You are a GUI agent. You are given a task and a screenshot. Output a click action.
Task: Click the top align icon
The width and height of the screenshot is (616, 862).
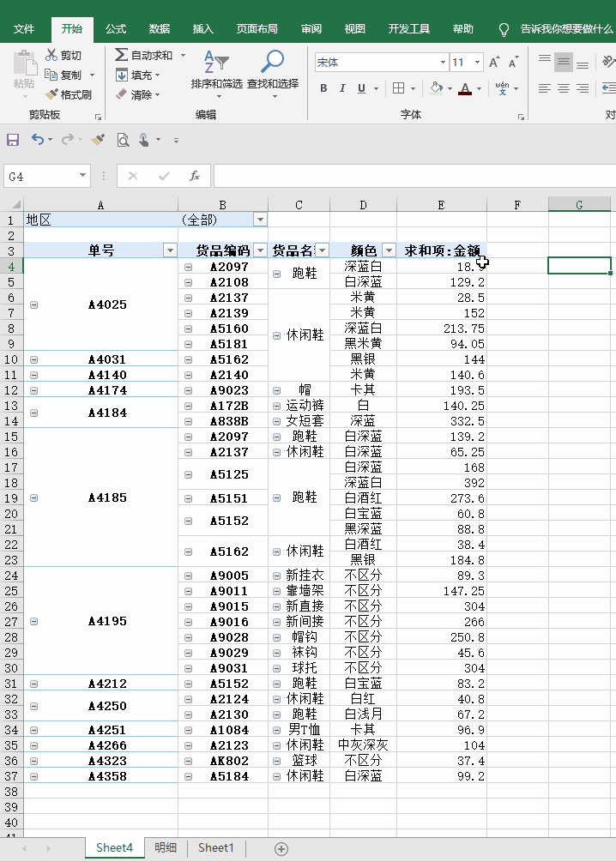545,61
